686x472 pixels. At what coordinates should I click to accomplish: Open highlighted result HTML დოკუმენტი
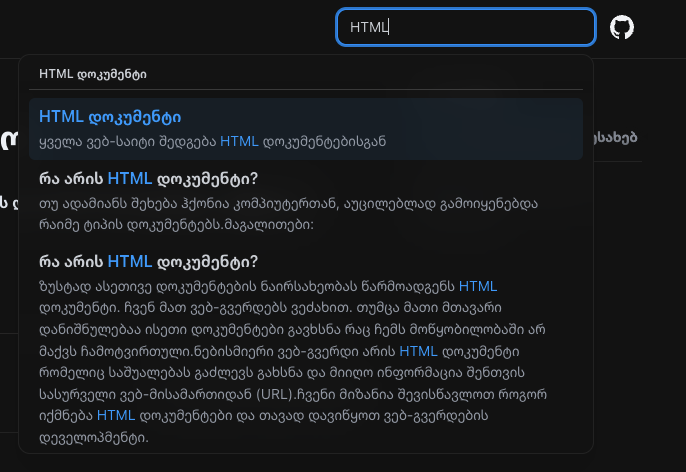click(x=306, y=129)
